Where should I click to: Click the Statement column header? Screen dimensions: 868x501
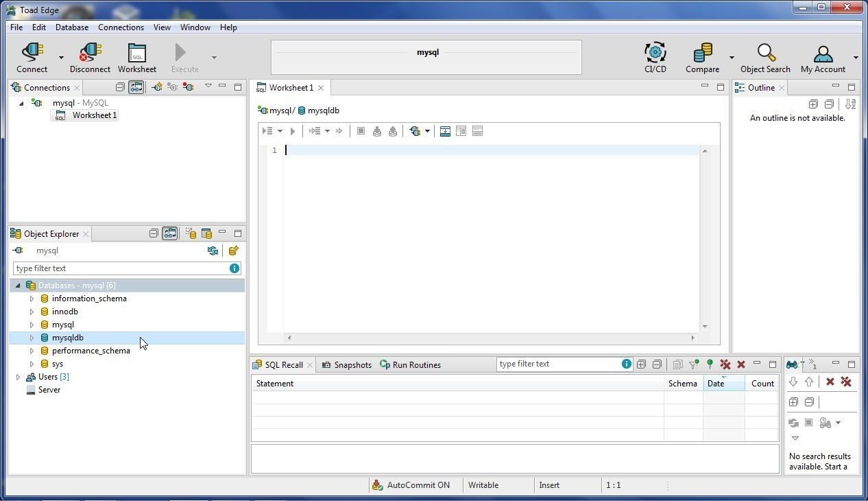pyautogui.click(x=457, y=384)
